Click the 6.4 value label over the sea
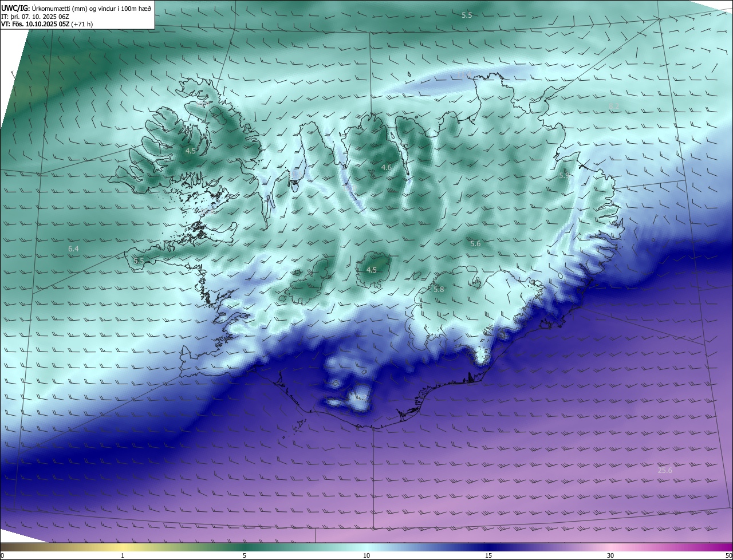Viewport: 733px width, 560px height. (x=73, y=249)
